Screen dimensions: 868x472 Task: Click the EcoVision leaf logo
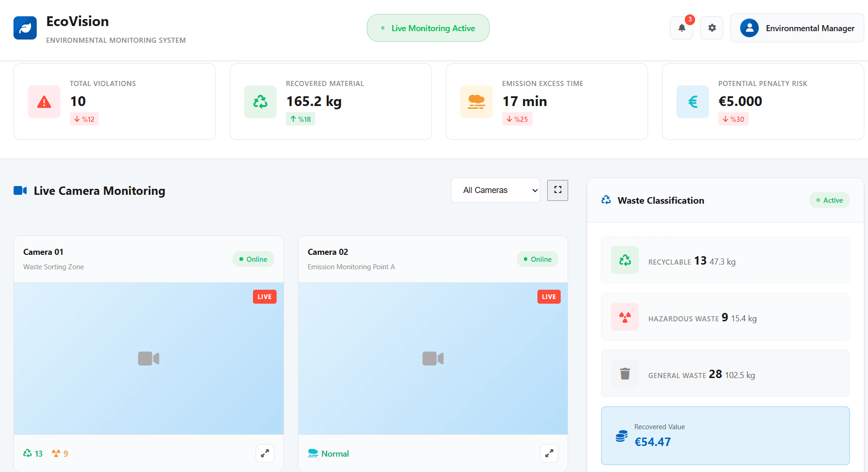point(25,28)
